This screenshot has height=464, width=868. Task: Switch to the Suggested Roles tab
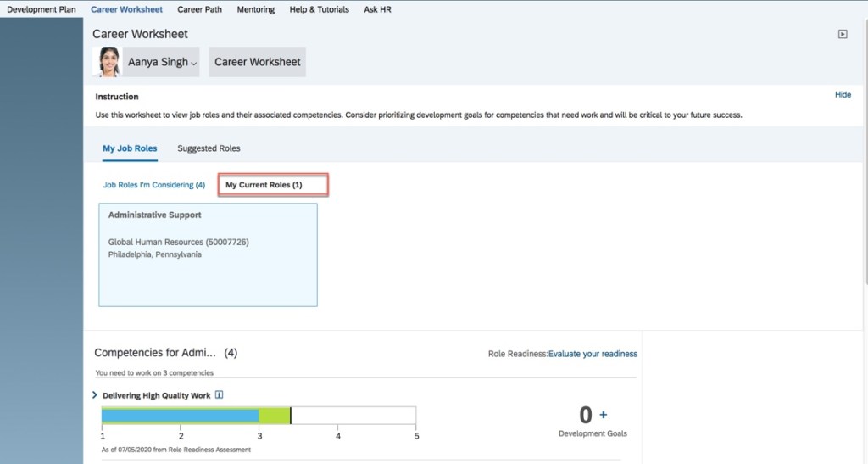tap(209, 148)
